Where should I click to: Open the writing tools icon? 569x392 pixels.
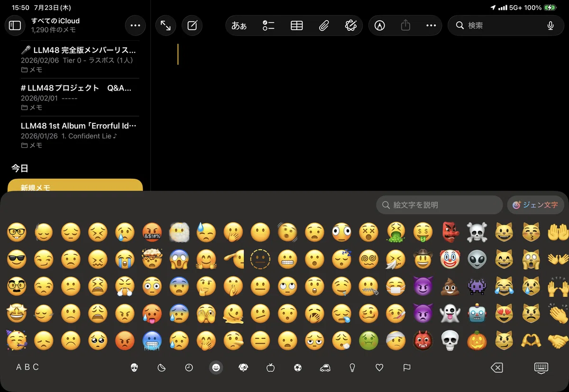click(x=351, y=26)
